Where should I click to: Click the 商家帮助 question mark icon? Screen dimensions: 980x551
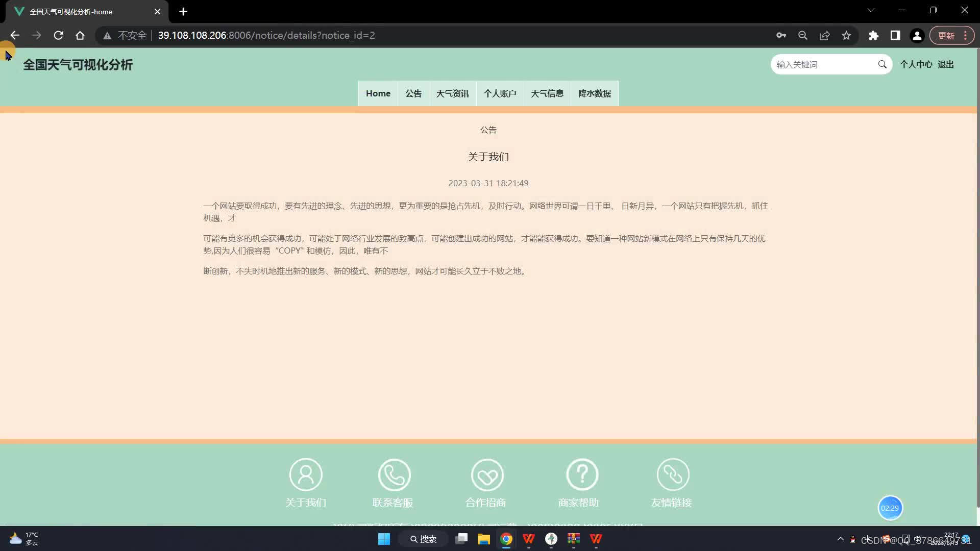pos(582,474)
